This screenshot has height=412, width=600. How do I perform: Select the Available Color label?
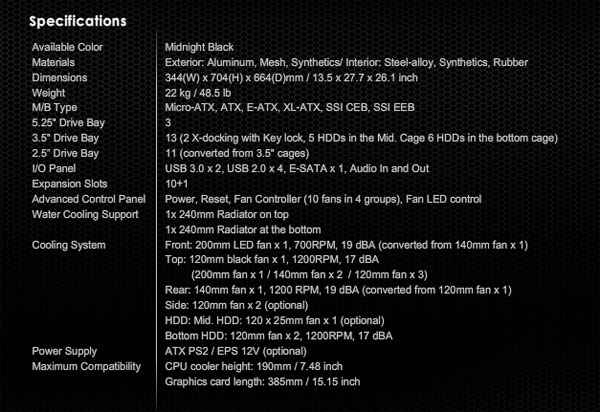(x=67, y=47)
